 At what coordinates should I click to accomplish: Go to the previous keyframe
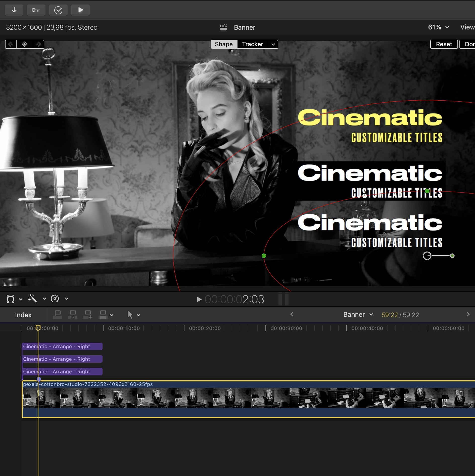[11, 44]
